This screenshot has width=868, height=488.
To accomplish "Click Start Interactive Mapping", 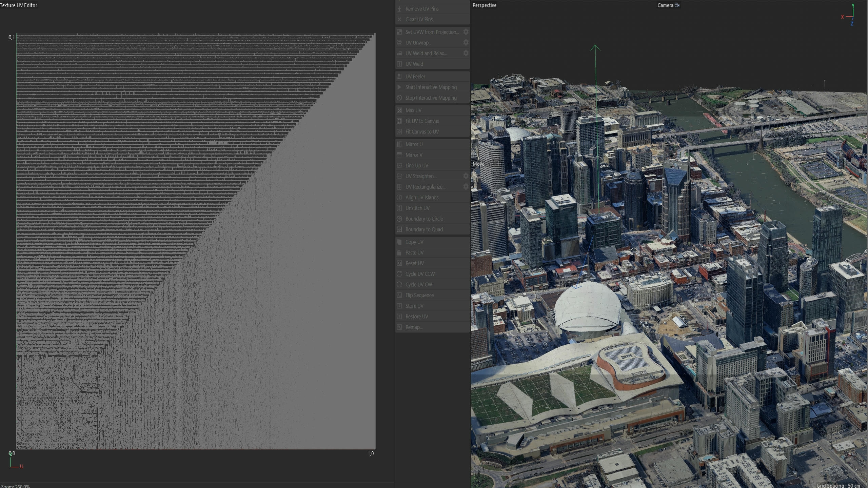I will pos(432,87).
